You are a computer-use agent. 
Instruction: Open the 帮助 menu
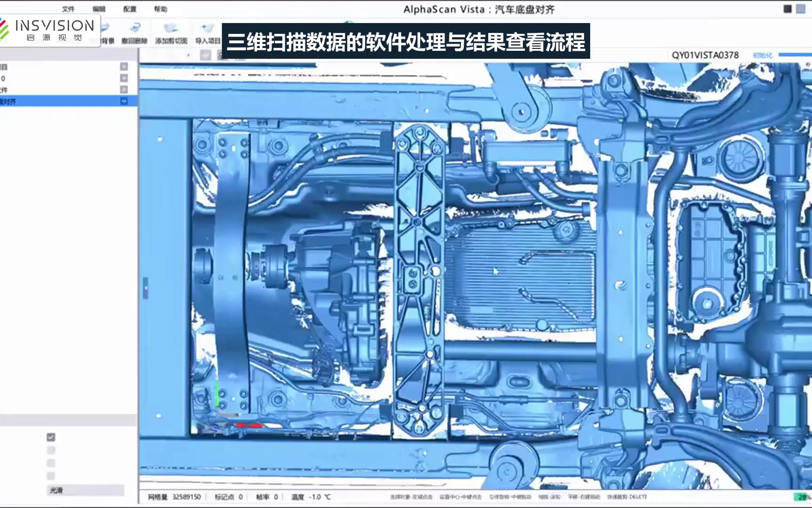click(160, 9)
